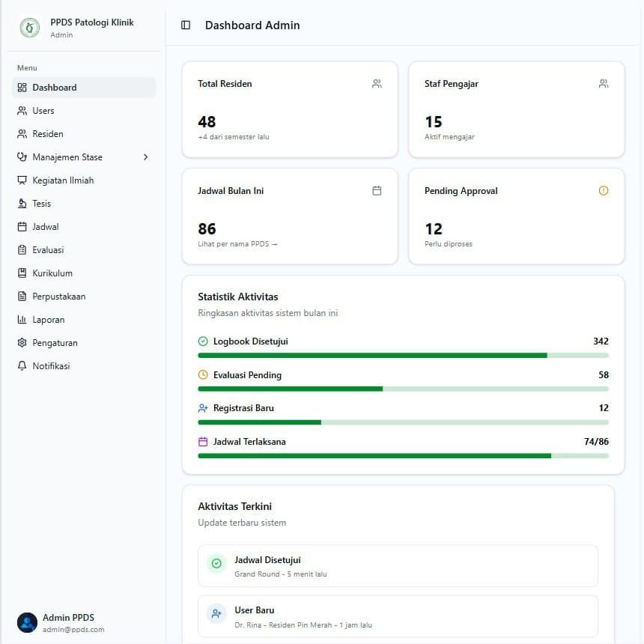Click the User Baru activity icon
Screen dimensions: 644x644
pos(216,613)
